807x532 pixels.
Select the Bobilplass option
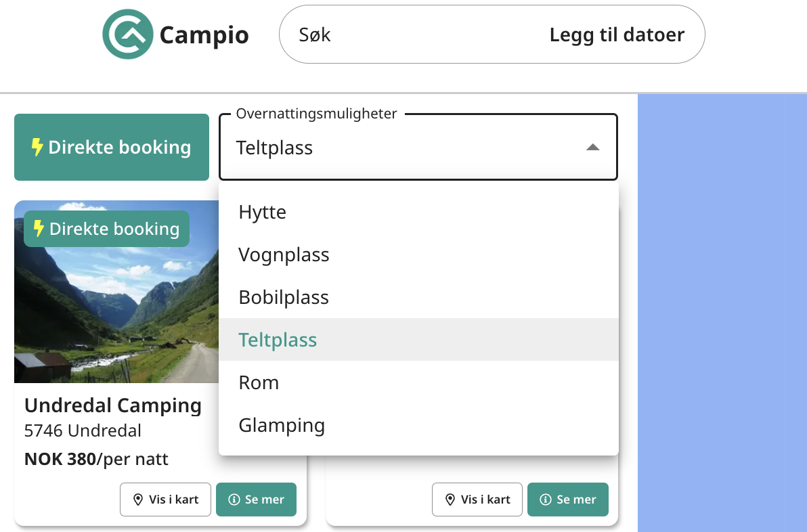click(418, 297)
